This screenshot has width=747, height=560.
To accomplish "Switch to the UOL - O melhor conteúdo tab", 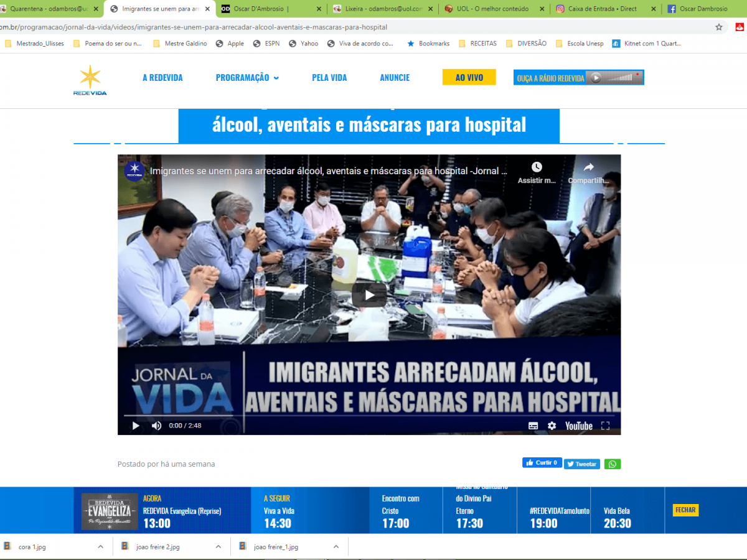I will (x=494, y=9).
